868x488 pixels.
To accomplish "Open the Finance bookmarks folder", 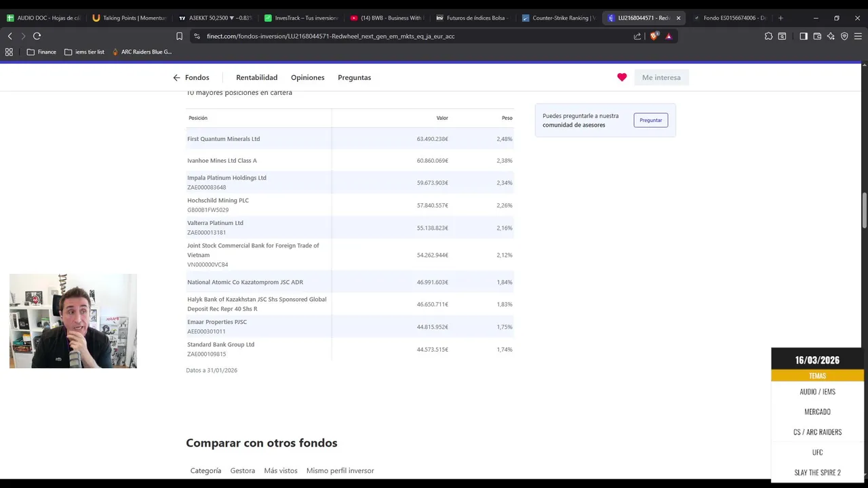I will 41,52.
